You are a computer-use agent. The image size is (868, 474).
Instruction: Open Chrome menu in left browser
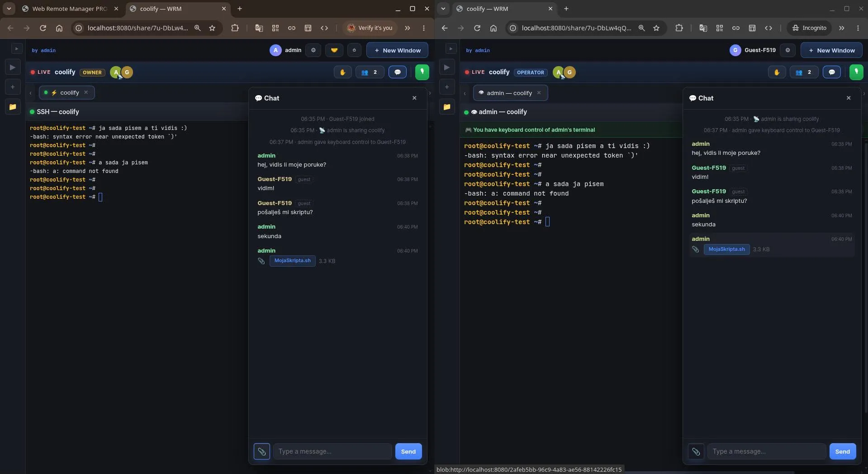pyautogui.click(x=424, y=28)
